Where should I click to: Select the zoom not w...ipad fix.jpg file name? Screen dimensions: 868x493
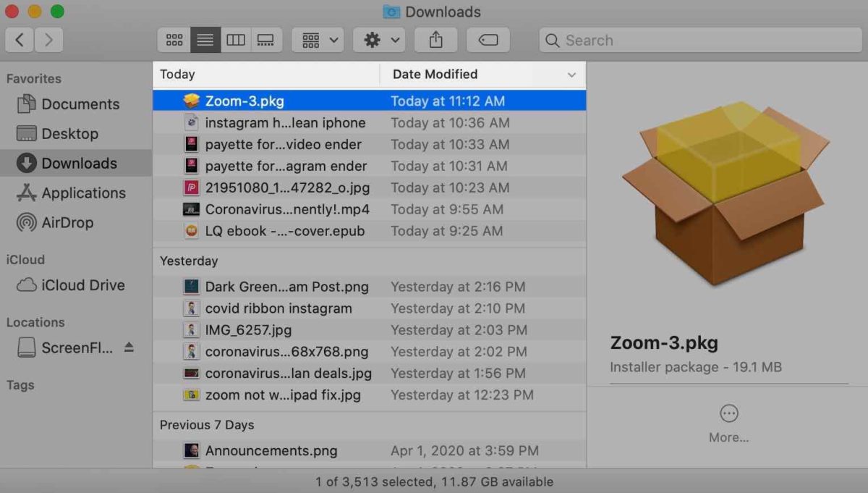point(283,395)
